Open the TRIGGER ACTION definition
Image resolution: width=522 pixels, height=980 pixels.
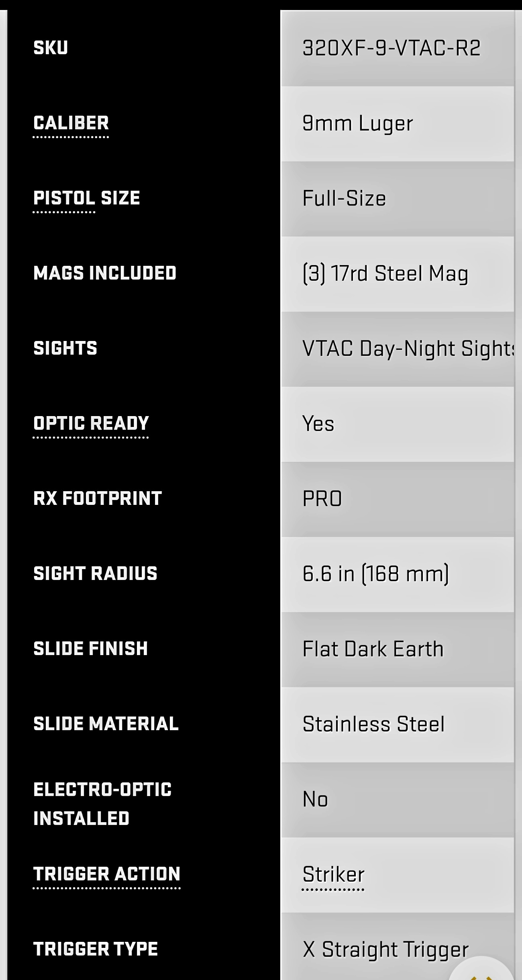107,874
